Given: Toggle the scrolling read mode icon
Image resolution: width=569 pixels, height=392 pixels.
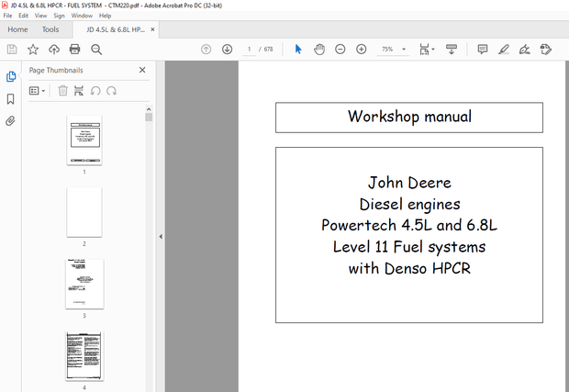Looking at the screenshot, I should (452, 49).
